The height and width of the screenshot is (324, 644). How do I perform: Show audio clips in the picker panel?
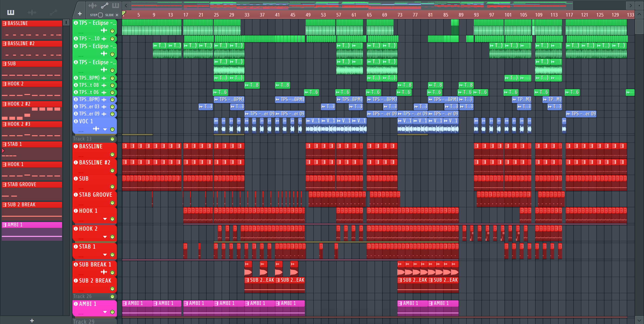click(x=32, y=12)
